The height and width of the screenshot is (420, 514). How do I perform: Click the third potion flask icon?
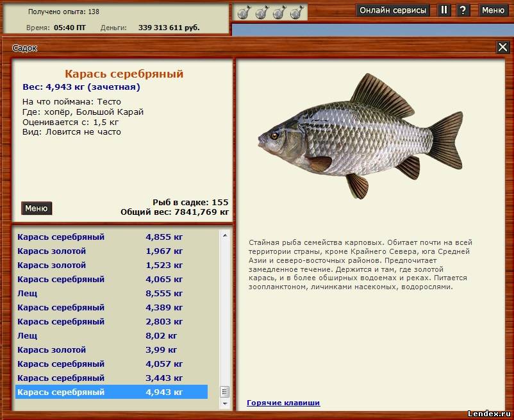click(279, 12)
